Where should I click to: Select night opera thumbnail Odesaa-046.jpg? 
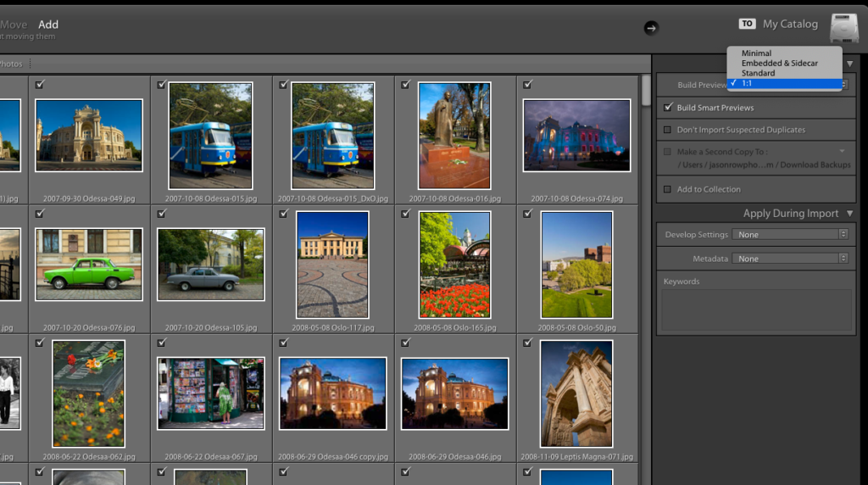click(x=454, y=393)
